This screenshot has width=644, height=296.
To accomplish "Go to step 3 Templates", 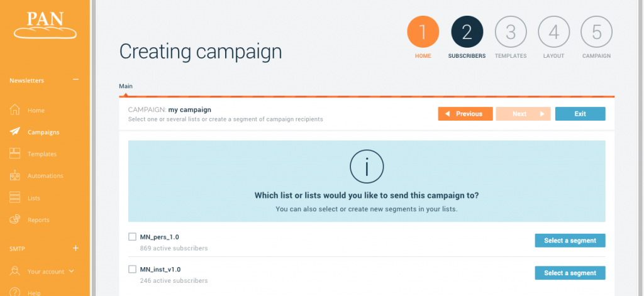I will coord(510,32).
